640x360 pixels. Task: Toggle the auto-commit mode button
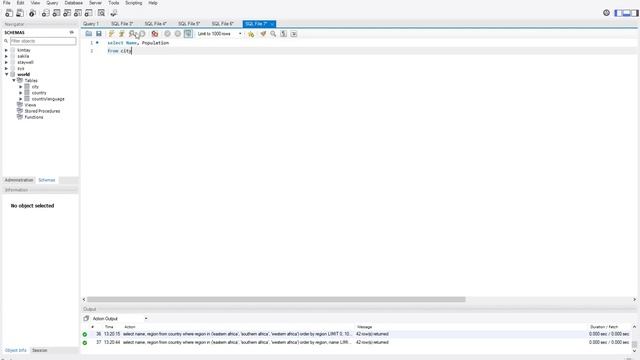click(188, 34)
